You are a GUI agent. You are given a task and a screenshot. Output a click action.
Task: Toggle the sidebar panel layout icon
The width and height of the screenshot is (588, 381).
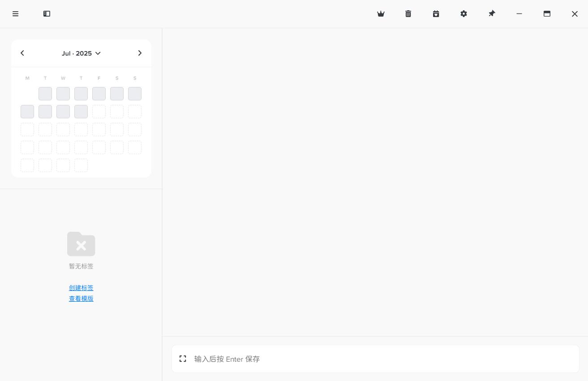(47, 14)
